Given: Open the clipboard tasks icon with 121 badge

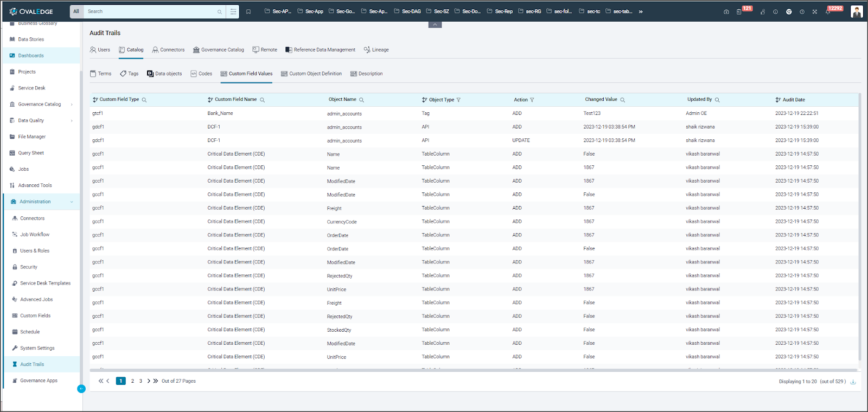Looking at the screenshot, I should [739, 11].
